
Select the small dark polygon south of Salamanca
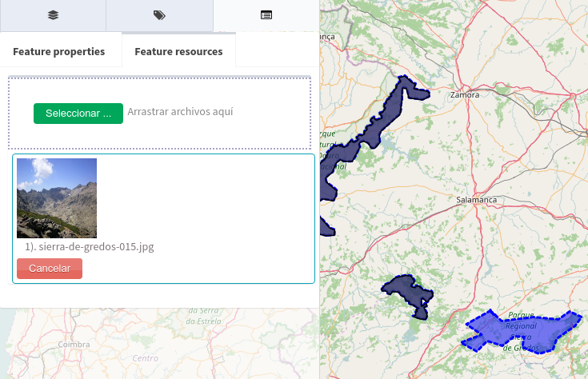[408, 293]
